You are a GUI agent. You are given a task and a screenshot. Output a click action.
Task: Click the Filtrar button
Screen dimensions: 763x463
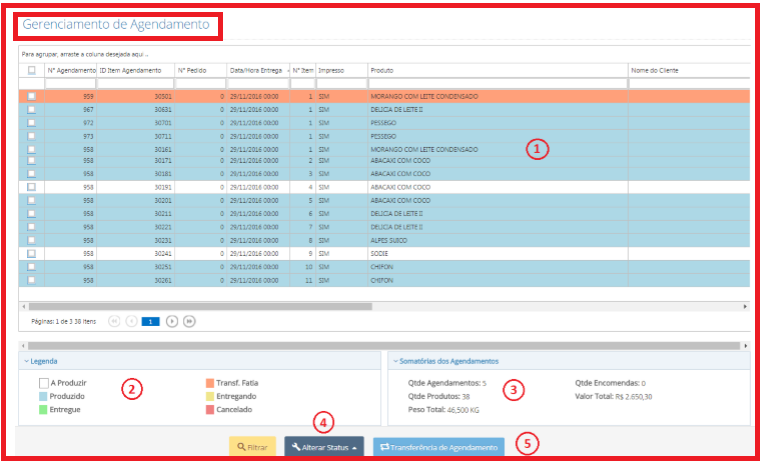point(253,447)
